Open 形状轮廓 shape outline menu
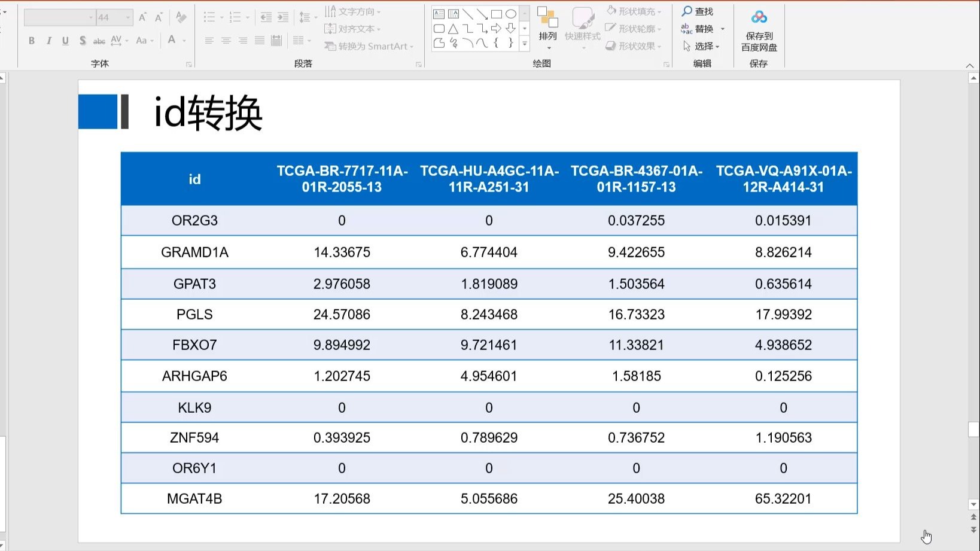 [634, 29]
